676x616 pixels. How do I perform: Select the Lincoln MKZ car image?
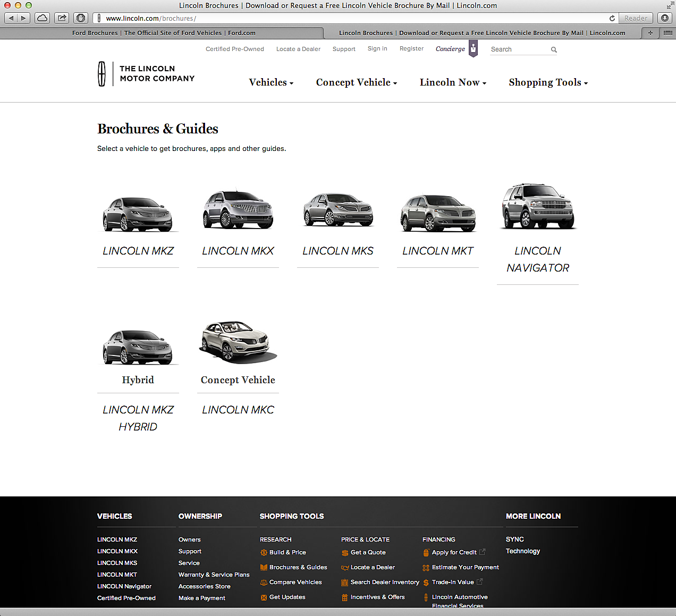[138, 214]
